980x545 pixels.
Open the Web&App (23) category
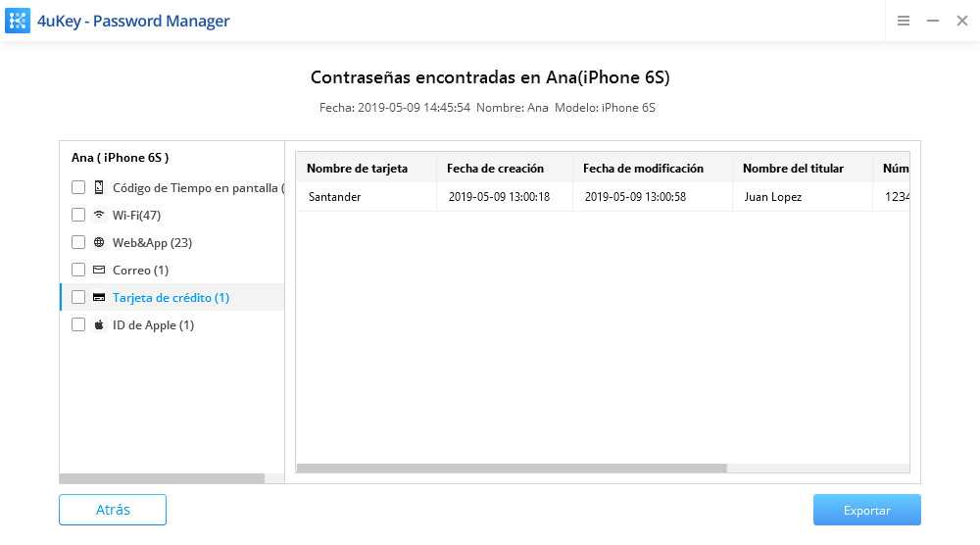[152, 242]
